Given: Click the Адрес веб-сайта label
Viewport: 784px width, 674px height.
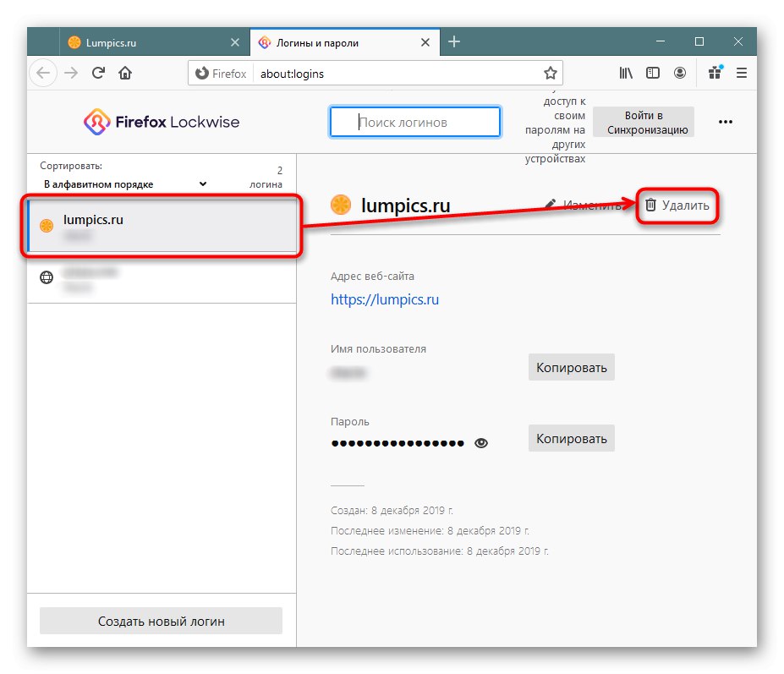Looking at the screenshot, I should pos(372,276).
